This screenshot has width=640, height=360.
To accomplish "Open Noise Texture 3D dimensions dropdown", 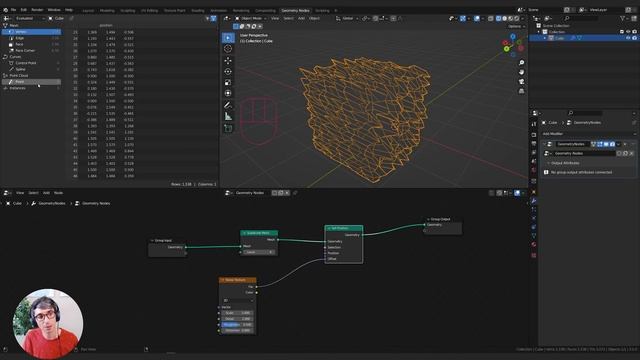I will tap(238, 300).
